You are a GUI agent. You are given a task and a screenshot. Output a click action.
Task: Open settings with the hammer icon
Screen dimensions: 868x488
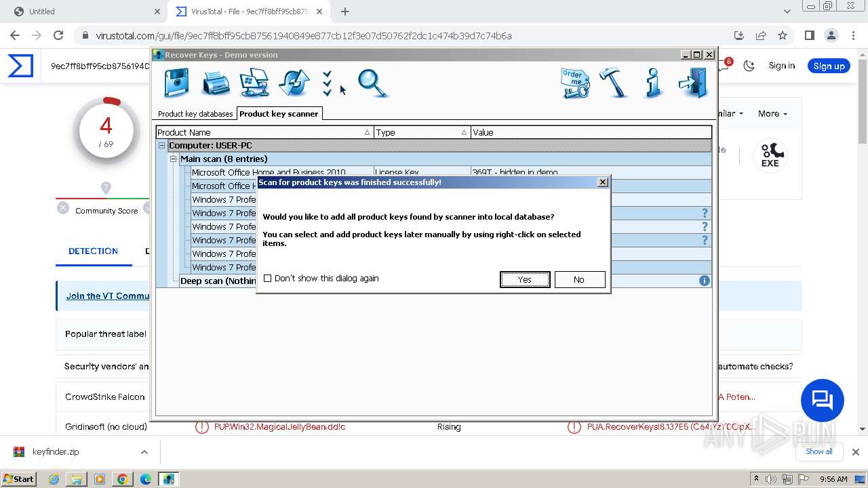tap(614, 83)
